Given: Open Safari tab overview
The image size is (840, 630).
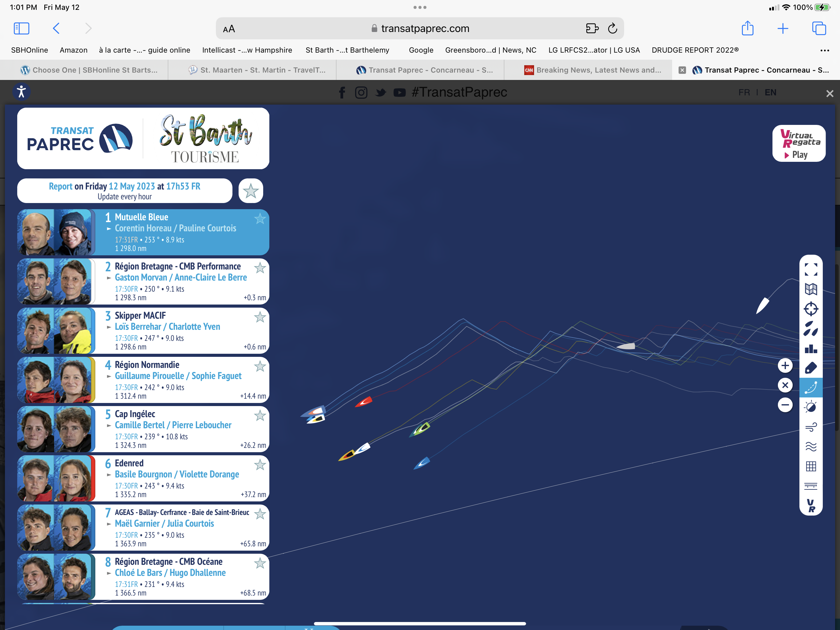Looking at the screenshot, I should [819, 29].
